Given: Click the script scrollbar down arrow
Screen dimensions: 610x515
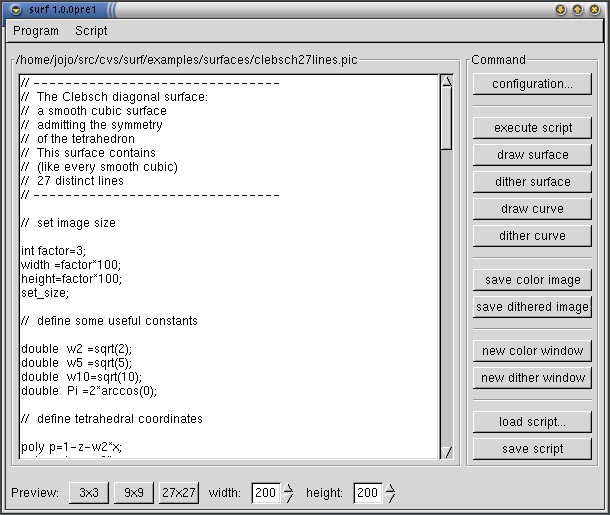Looking at the screenshot, I should pyautogui.click(x=447, y=452).
